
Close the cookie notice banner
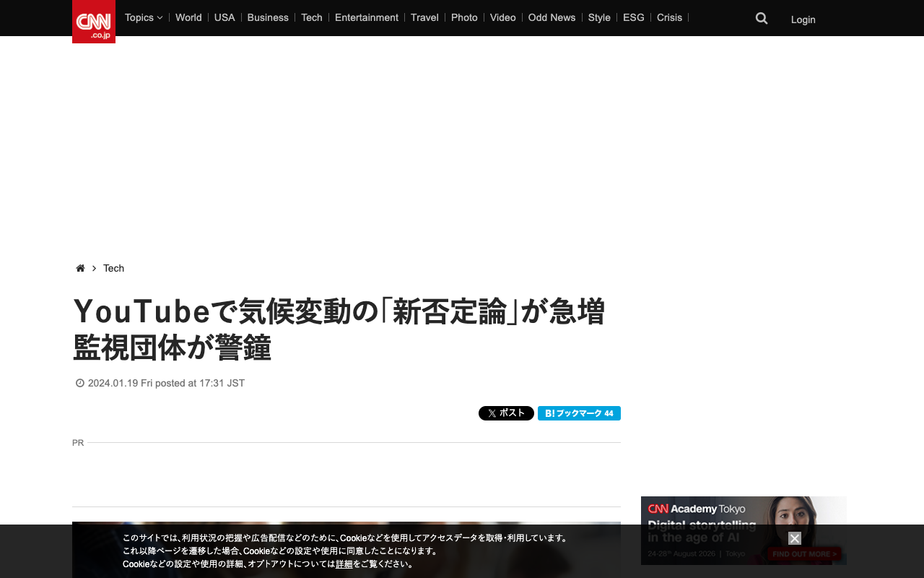[x=795, y=538]
